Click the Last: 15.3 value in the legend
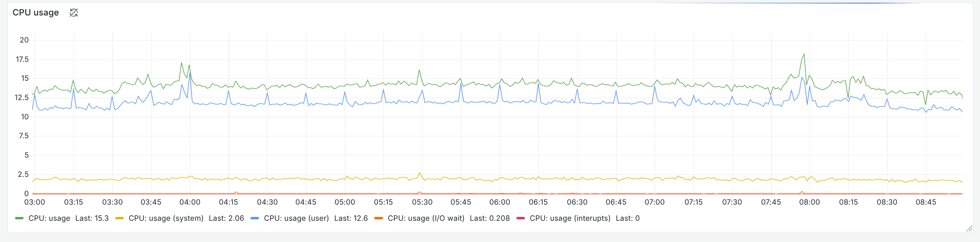 pyautogui.click(x=92, y=218)
